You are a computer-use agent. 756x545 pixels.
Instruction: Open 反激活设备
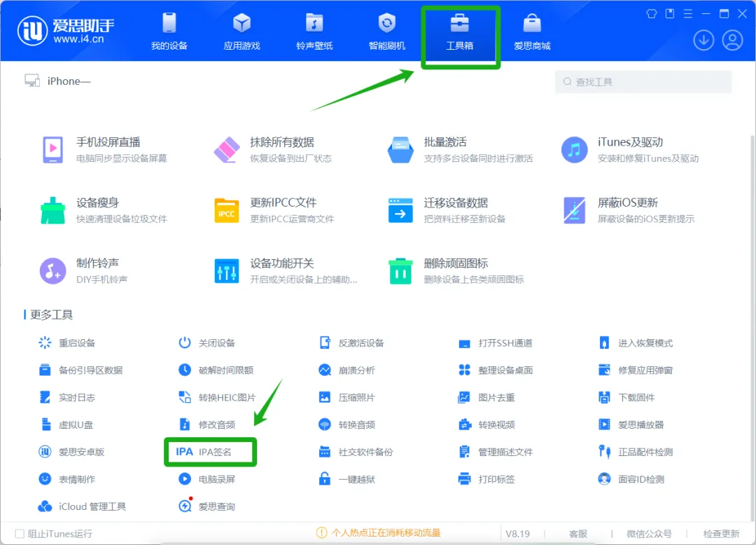[351, 343]
